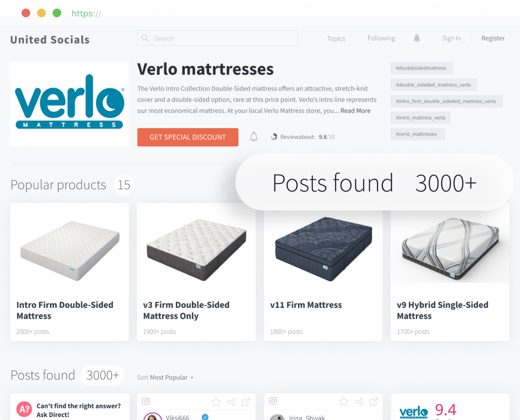Select the #doublesidedmattress tag
Screen dimensions: 520x420
422,68
